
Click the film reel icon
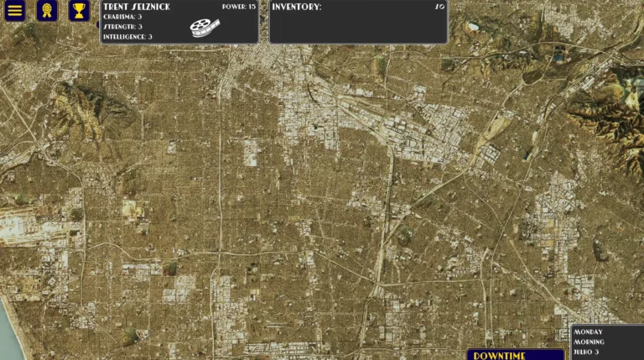[x=202, y=27]
